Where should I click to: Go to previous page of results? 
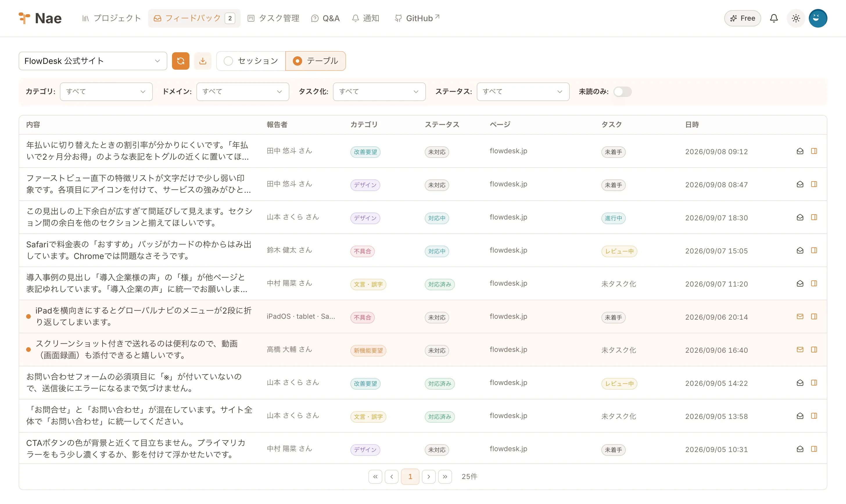(391, 476)
